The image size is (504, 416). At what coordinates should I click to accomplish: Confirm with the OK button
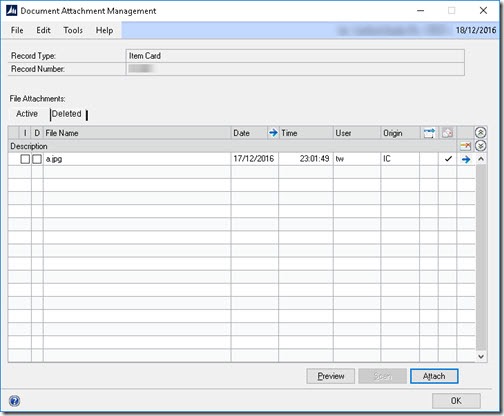[456, 400]
